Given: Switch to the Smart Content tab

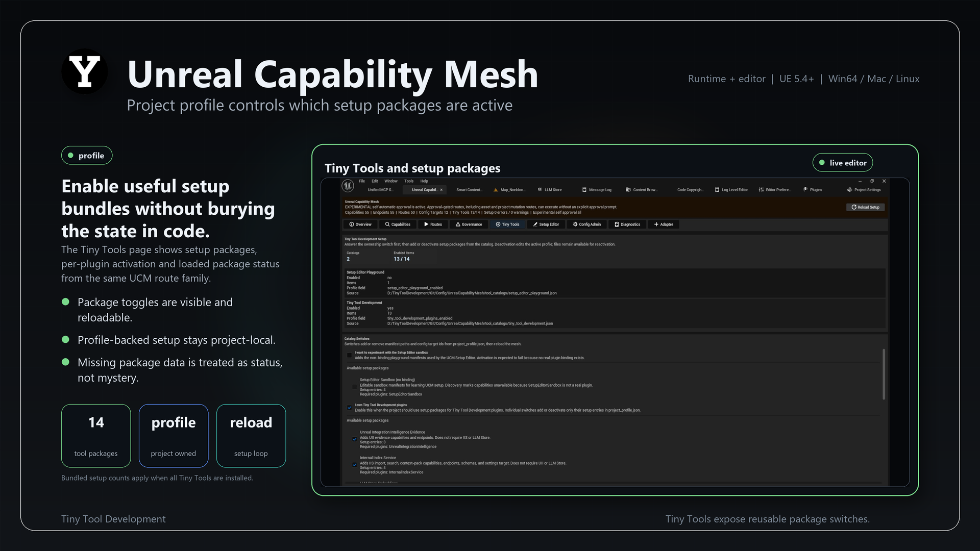Looking at the screenshot, I should coord(469,190).
